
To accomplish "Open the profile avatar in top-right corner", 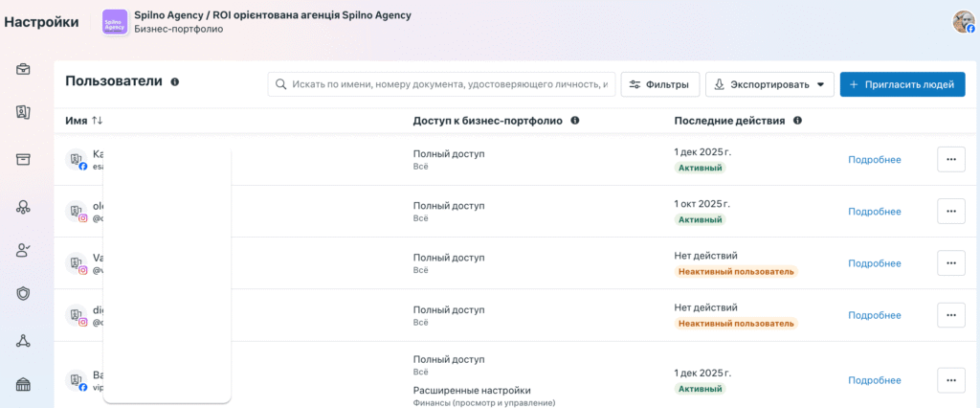I will click(x=963, y=22).
